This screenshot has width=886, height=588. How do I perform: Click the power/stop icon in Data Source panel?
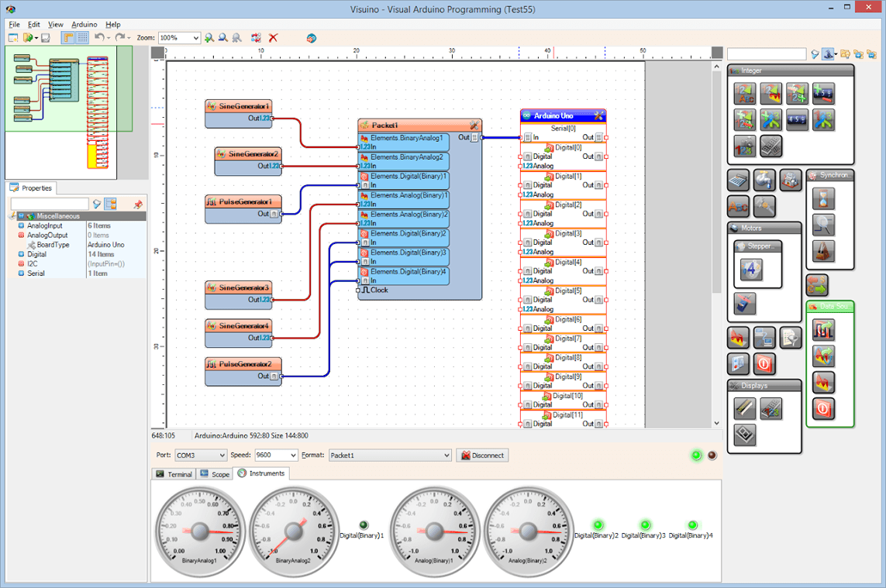[823, 407]
